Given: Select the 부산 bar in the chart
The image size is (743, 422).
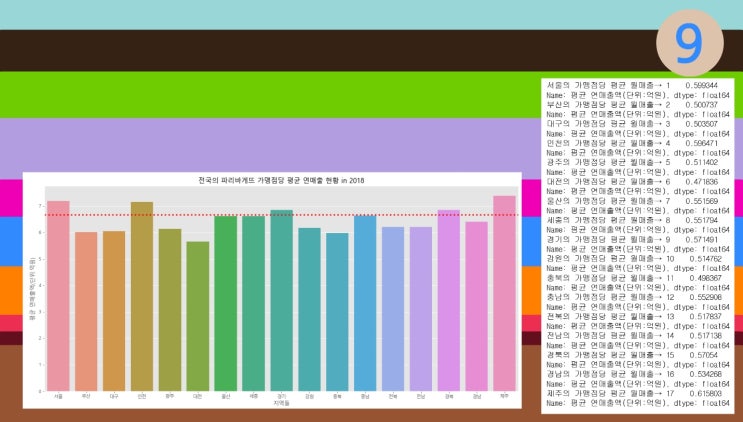Looking at the screenshot, I should 86,312.
